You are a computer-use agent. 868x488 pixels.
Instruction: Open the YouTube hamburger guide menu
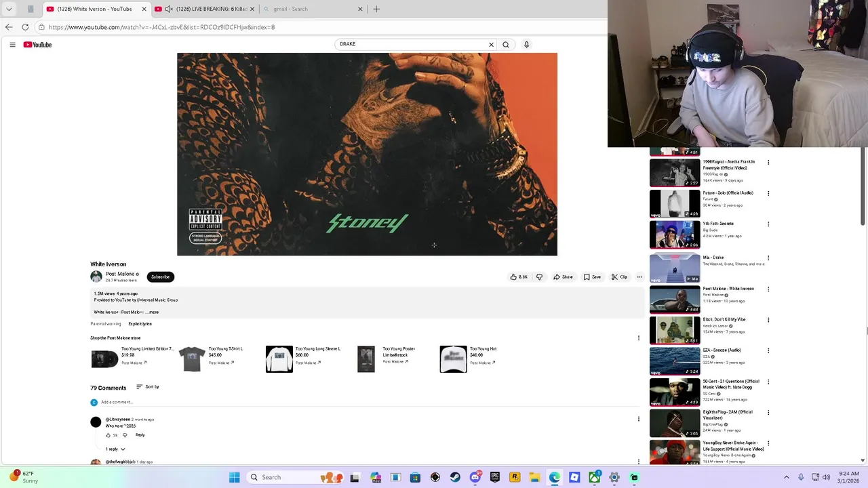(12, 45)
